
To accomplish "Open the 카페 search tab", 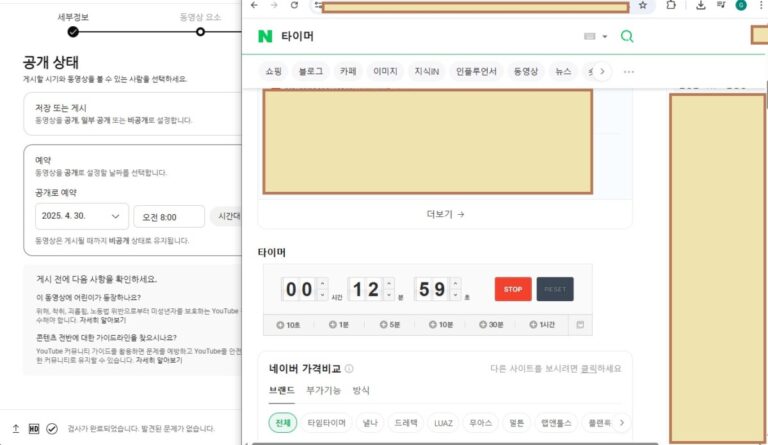I will point(348,71).
